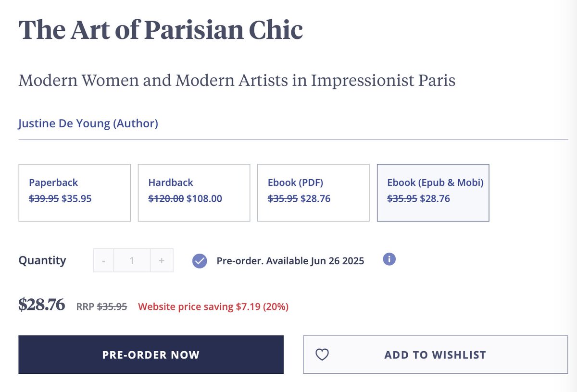Click the page scrollbar on the right edge
This screenshot has height=392, width=577.
(x=573, y=192)
